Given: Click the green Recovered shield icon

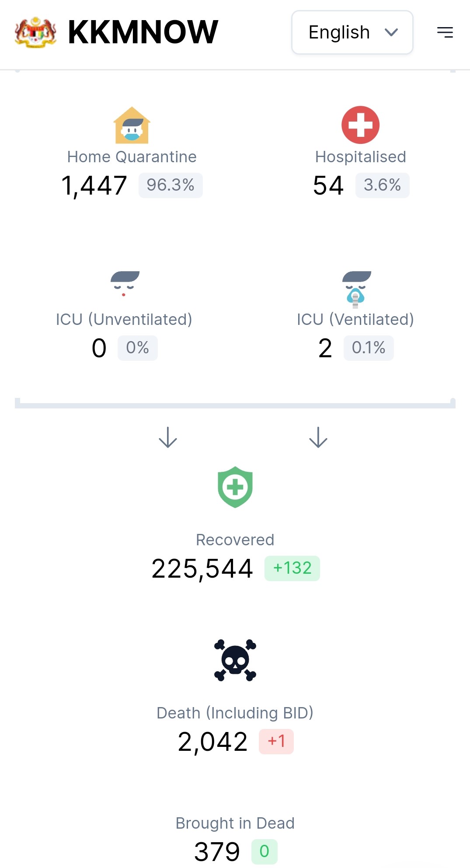Looking at the screenshot, I should click(x=235, y=487).
